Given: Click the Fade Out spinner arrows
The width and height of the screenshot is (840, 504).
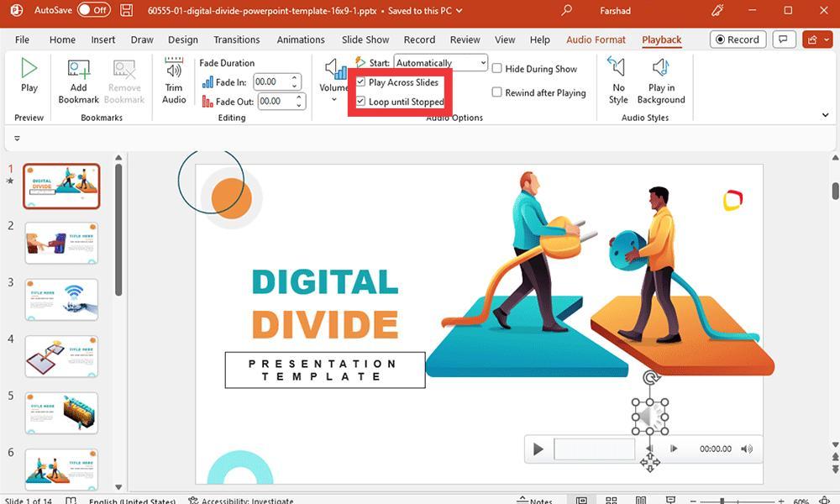Looking at the screenshot, I should pyautogui.click(x=299, y=102).
